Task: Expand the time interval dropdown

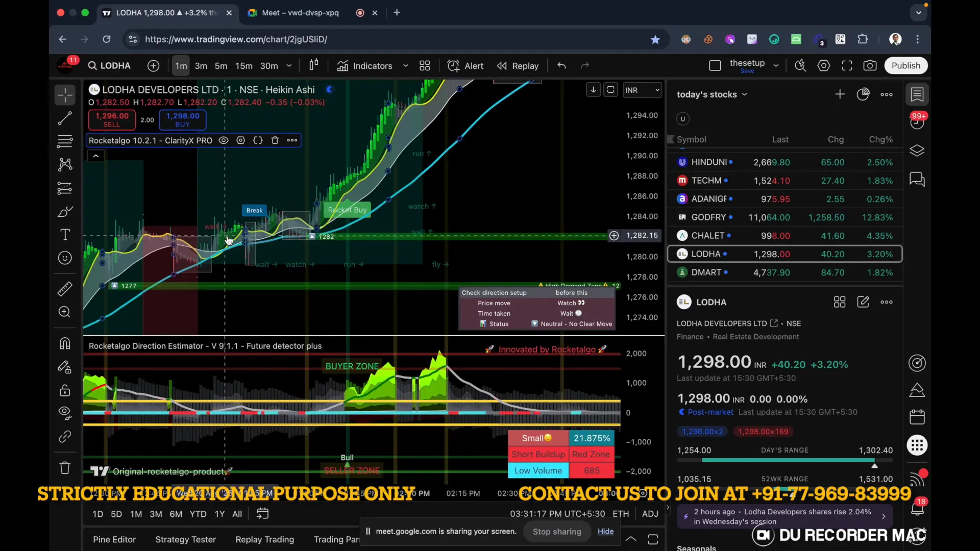Action: 289,66
